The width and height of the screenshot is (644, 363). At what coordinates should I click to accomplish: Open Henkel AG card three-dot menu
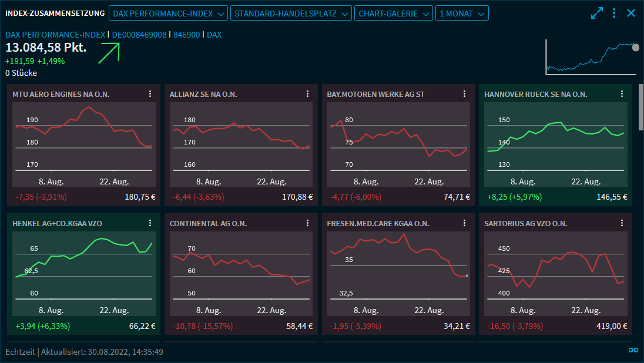pos(150,223)
